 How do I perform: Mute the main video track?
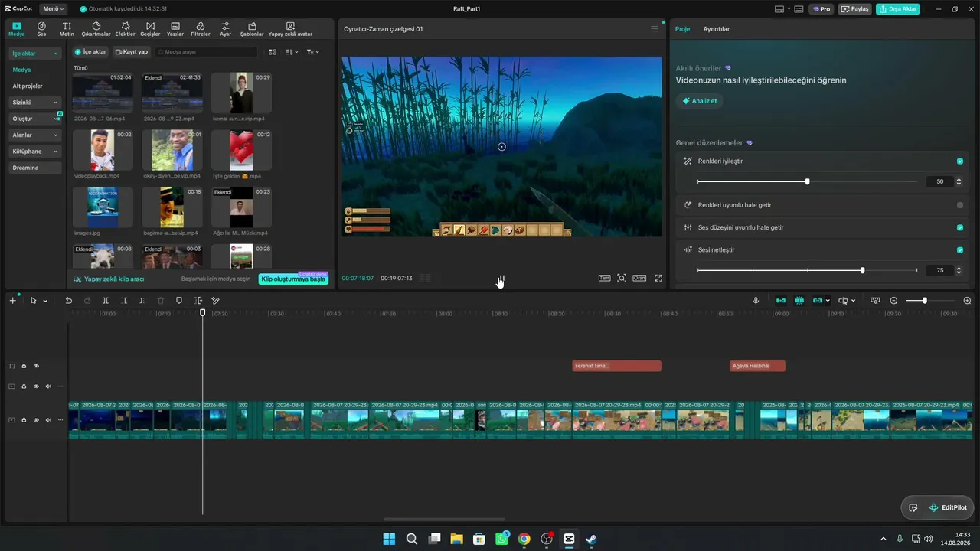pyautogui.click(x=48, y=420)
